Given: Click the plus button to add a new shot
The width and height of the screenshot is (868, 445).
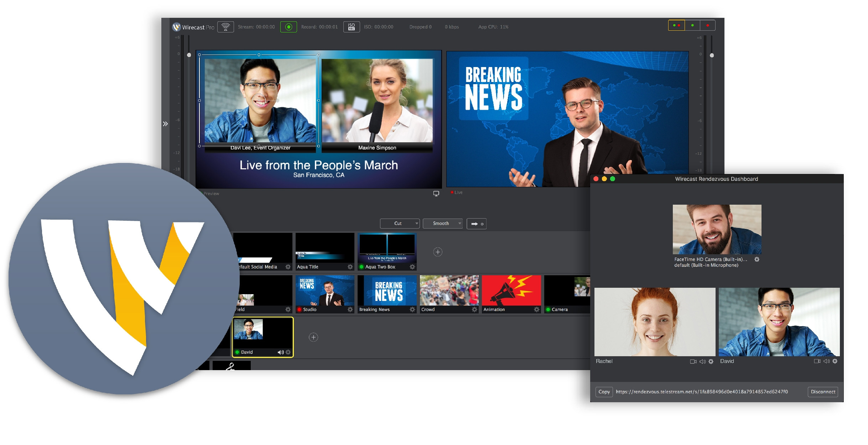Looking at the screenshot, I should (x=437, y=252).
